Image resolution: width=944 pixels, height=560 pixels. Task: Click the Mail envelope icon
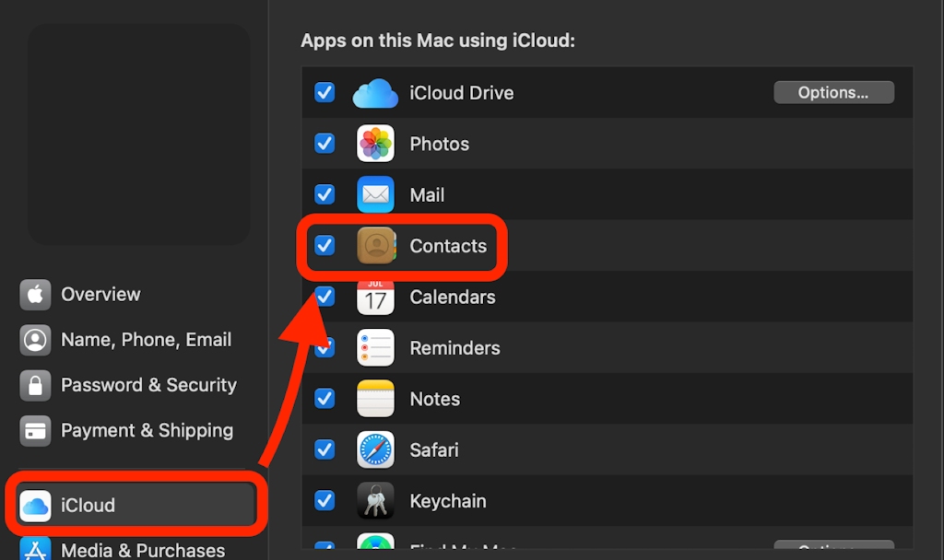(375, 195)
